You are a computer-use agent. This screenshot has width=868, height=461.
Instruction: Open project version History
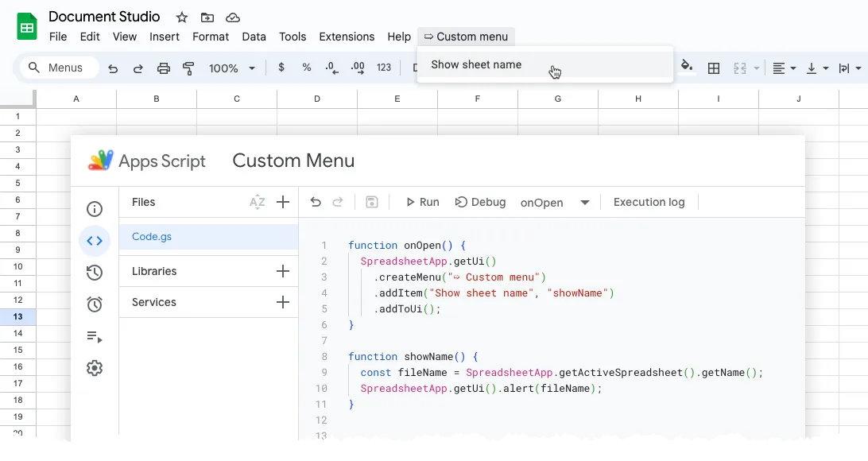click(x=95, y=272)
